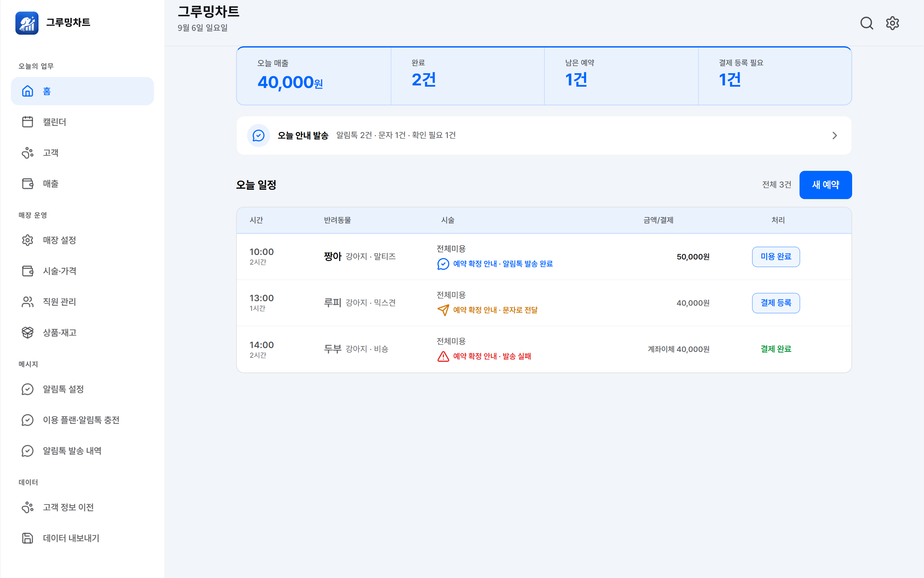The height and width of the screenshot is (578, 924).
Task: Click 전체 3건 count text
Action: pos(777,185)
